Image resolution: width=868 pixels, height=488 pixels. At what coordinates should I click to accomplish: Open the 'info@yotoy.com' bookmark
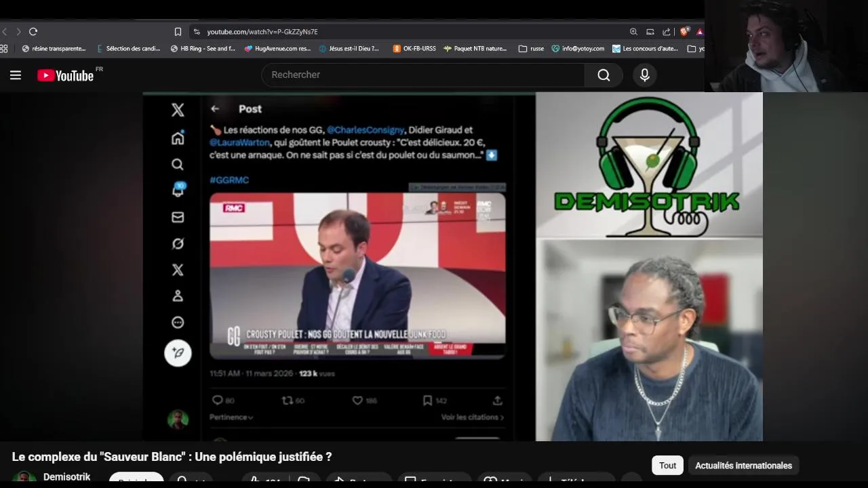pyautogui.click(x=578, y=49)
